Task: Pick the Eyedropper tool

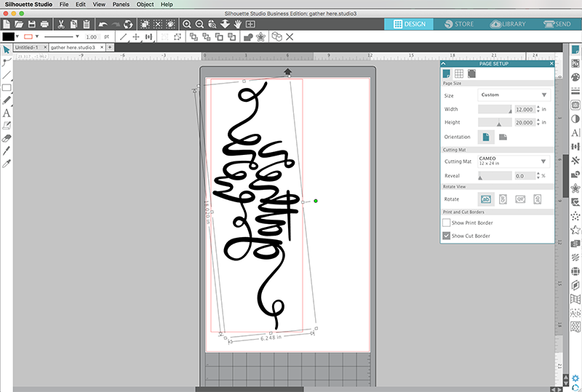Action: pos(7,164)
